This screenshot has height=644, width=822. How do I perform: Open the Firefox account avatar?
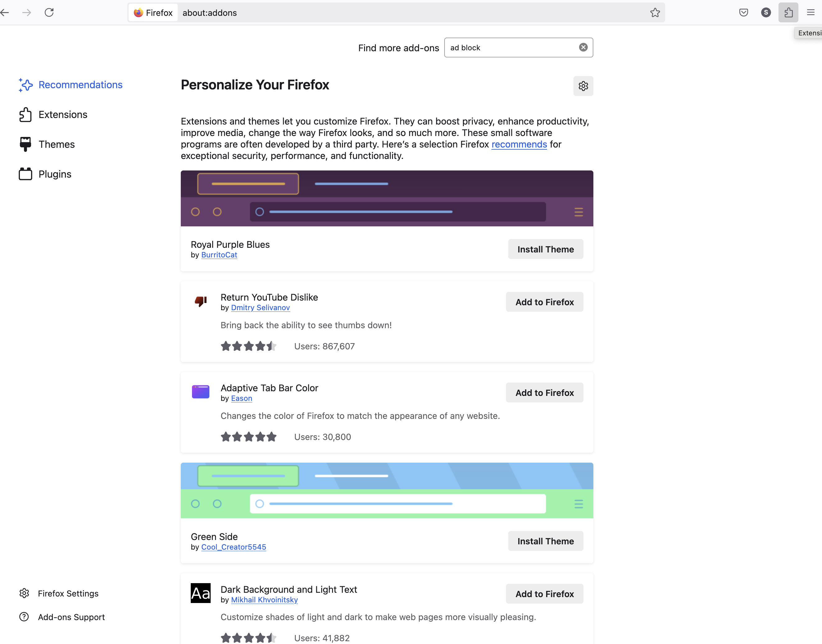tap(765, 12)
